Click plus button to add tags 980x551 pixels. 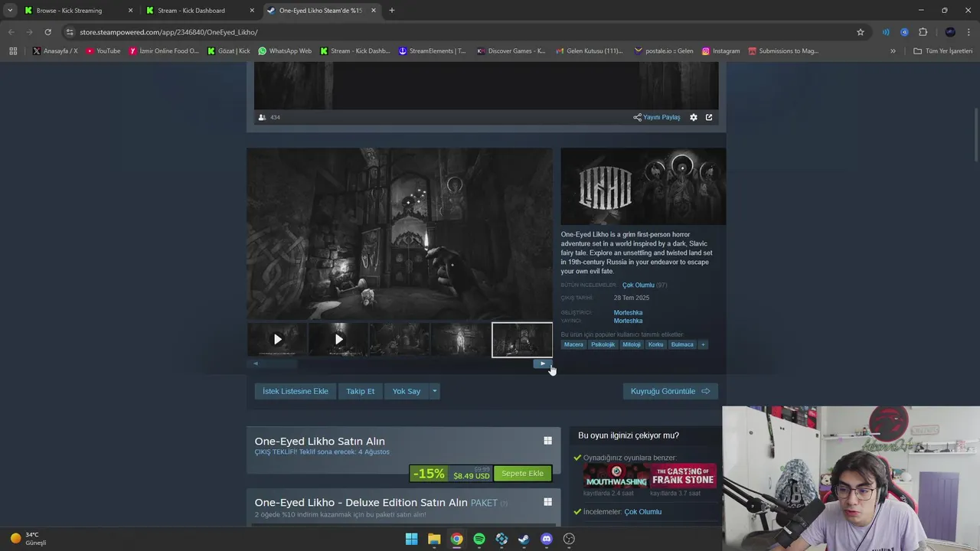point(703,344)
